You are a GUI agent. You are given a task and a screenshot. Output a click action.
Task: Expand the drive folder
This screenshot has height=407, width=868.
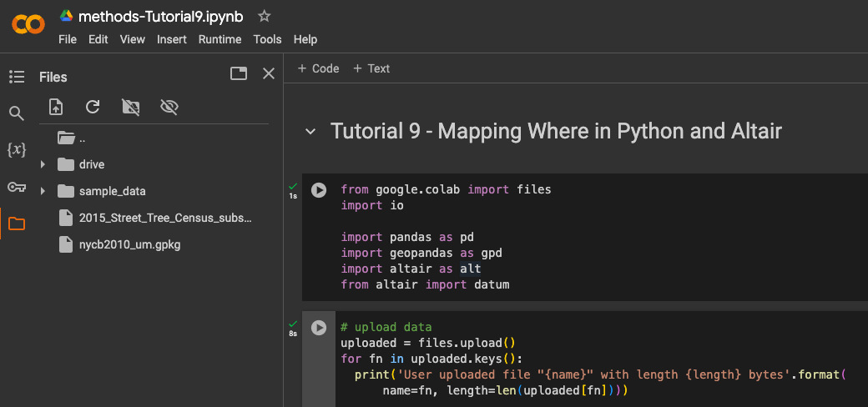(x=43, y=164)
